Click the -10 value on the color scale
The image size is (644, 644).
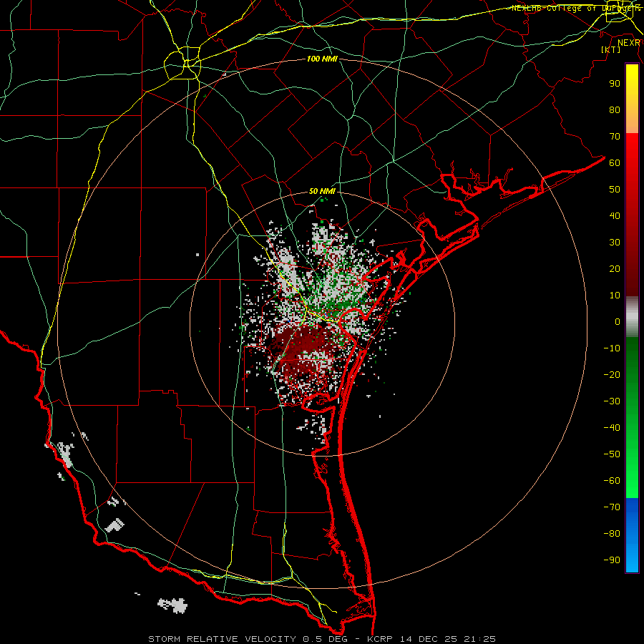tap(612, 348)
